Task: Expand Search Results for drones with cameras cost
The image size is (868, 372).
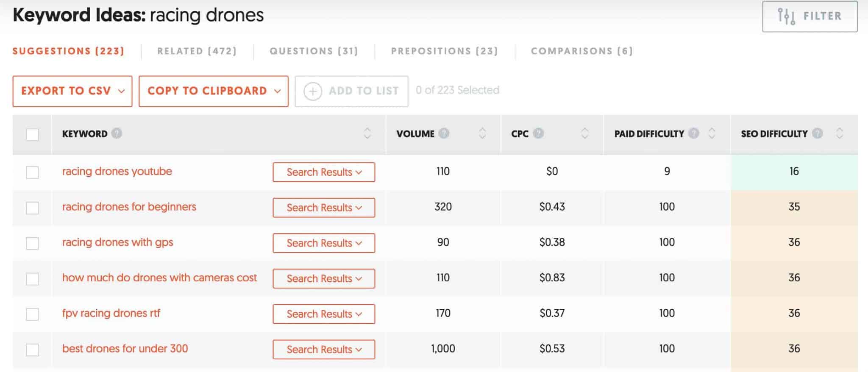Action: pos(324,279)
